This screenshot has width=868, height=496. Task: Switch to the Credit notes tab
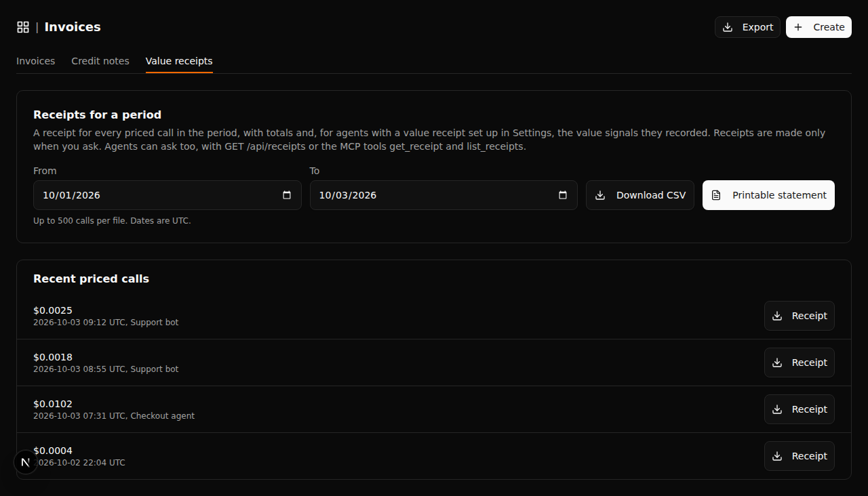click(x=100, y=61)
